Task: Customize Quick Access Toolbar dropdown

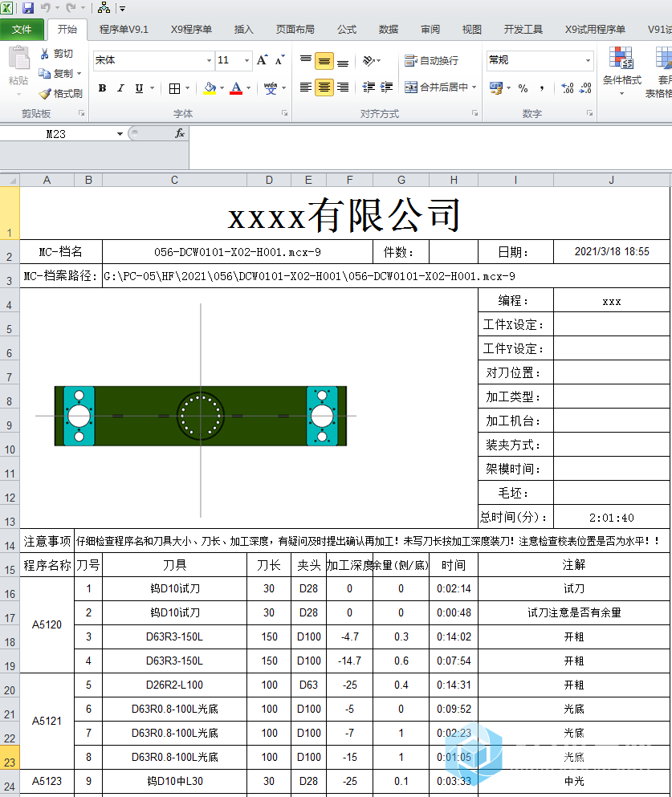Action: tap(123, 8)
